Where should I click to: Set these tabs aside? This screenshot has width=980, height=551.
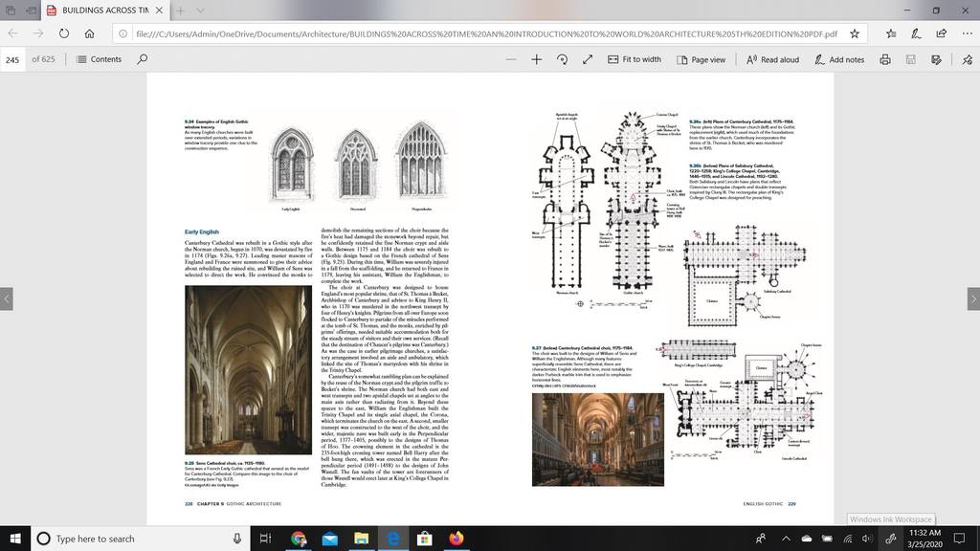(32, 10)
